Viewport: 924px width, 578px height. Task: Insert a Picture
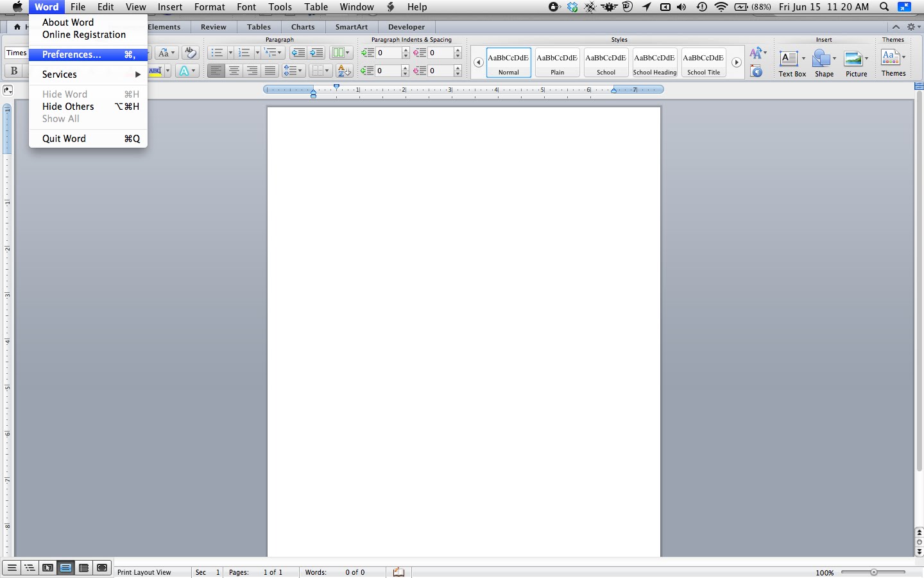pos(857,63)
